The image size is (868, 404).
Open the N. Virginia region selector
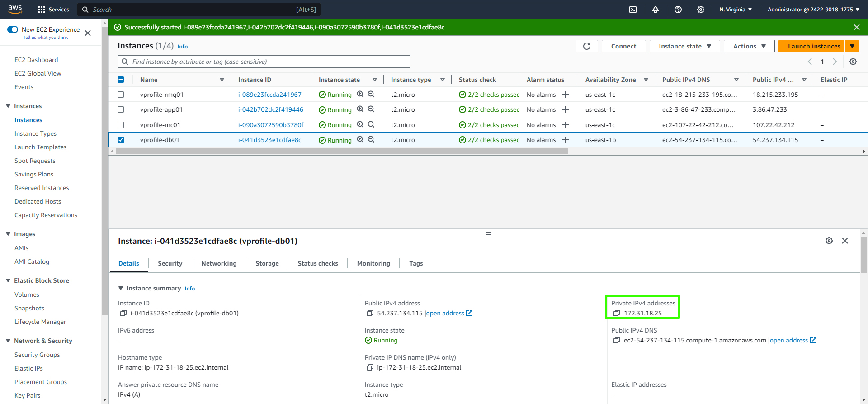coord(736,10)
